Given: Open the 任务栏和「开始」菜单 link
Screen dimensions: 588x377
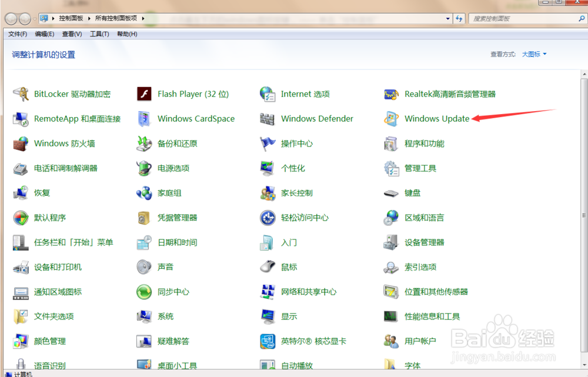Looking at the screenshot, I should 73,242.
